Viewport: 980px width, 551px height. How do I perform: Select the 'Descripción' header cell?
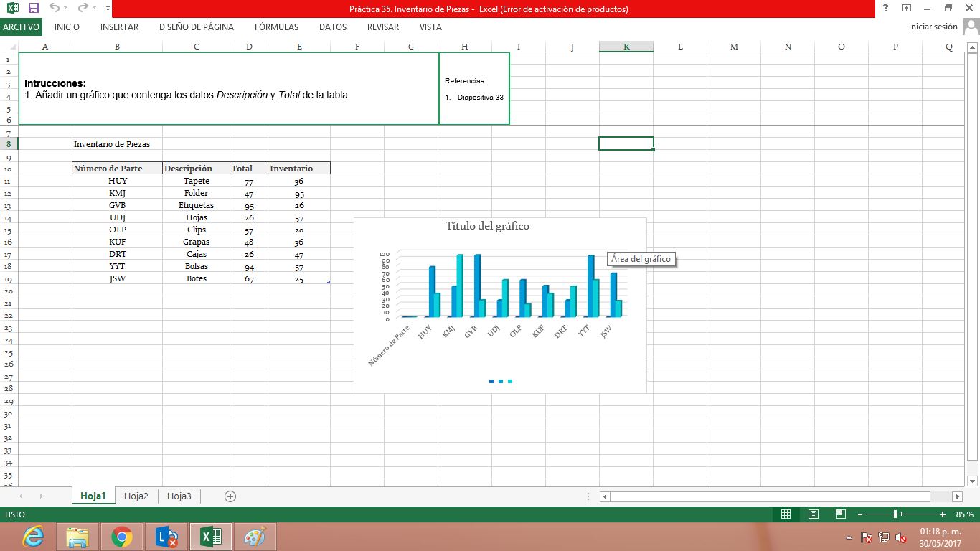pyautogui.click(x=196, y=169)
